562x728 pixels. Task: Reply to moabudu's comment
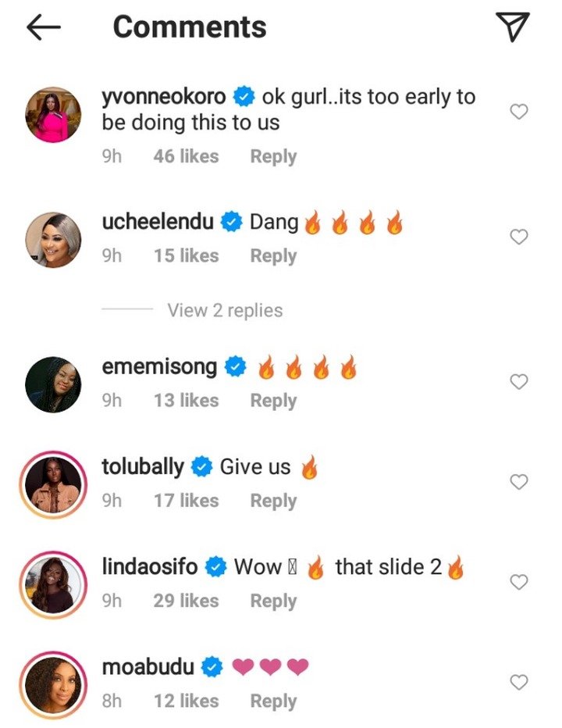click(x=273, y=701)
